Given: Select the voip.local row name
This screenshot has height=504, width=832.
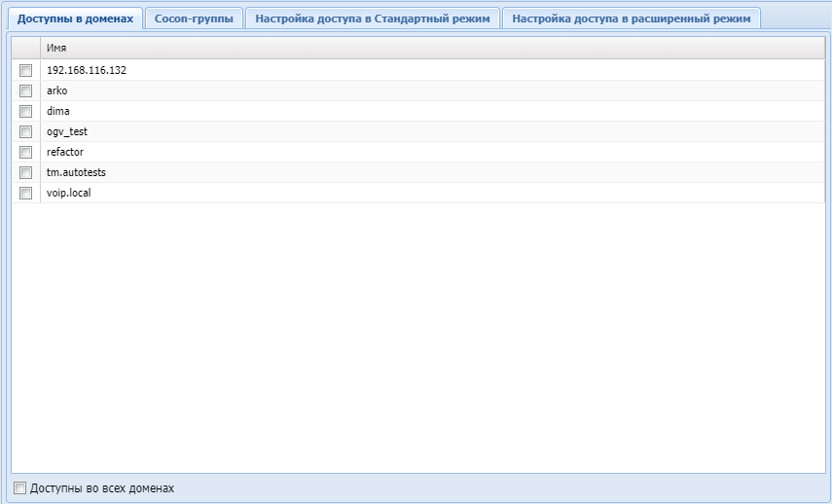Looking at the screenshot, I should [68, 193].
